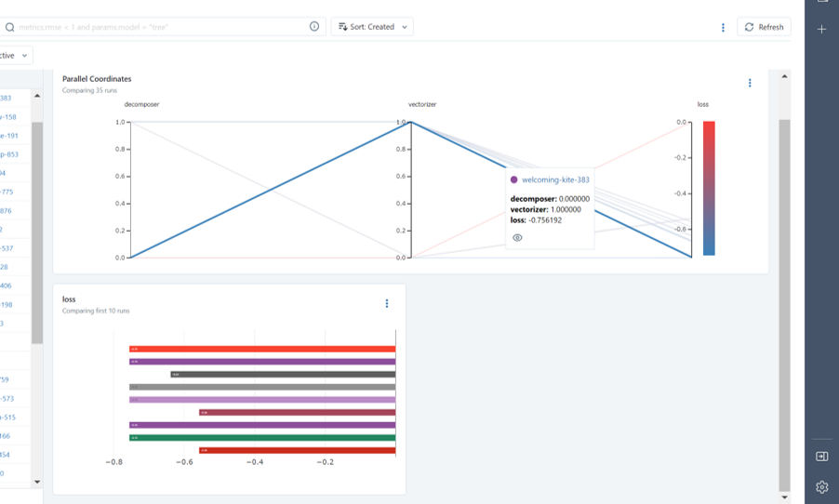The width and height of the screenshot is (839, 504).
Task: Click the collapse panel arrow icon in sidebar
Action: [822, 457]
